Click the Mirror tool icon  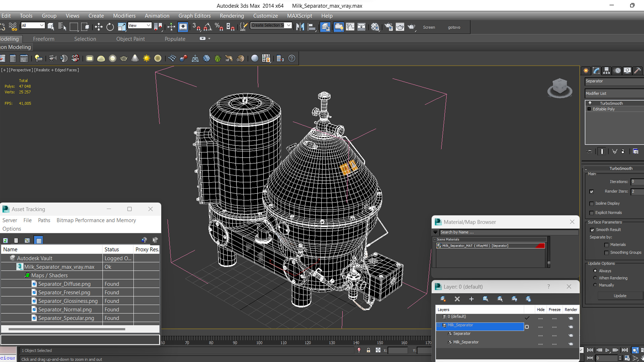(300, 27)
